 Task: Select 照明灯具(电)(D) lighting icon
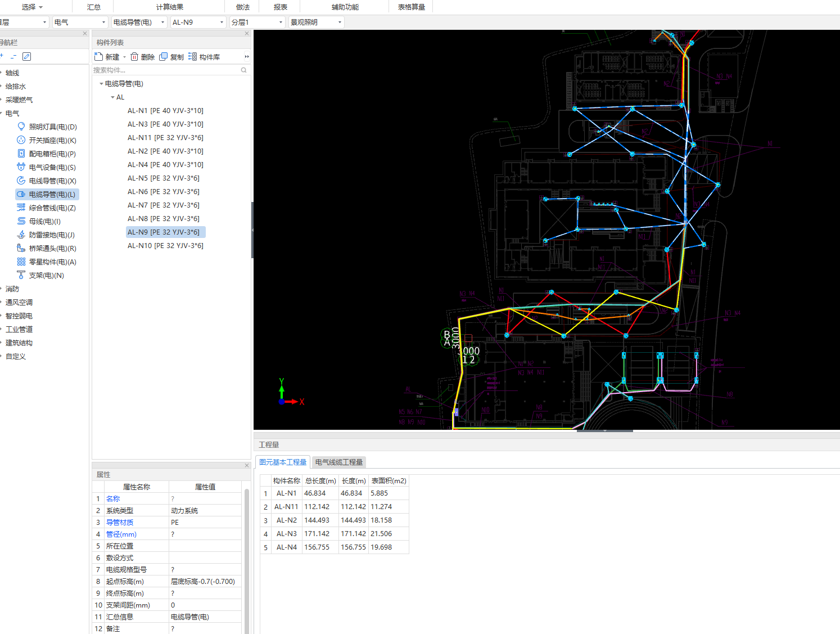click(21, 127)
